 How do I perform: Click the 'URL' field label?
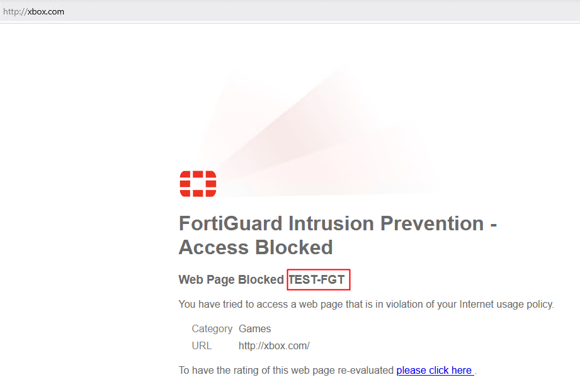click(x=202, y=346)
